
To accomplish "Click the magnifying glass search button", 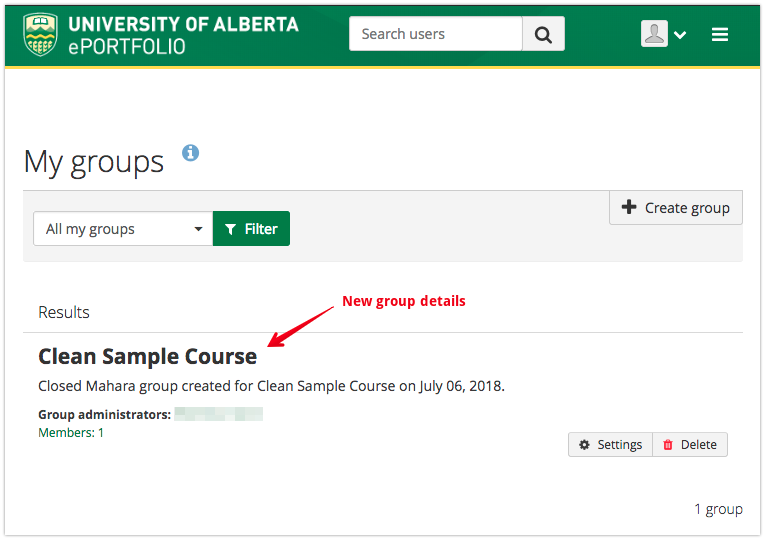I will tap(543, 34).
